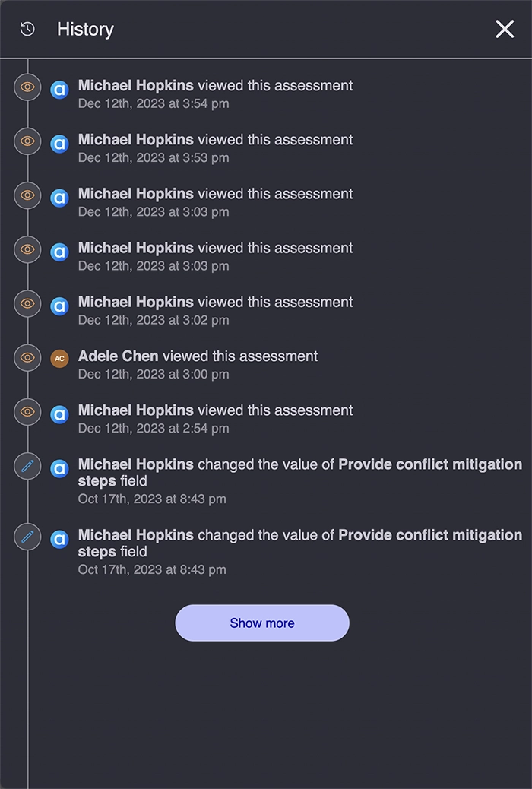Click Show more to load older history
532x789 pixels.
tap(261, 623)
